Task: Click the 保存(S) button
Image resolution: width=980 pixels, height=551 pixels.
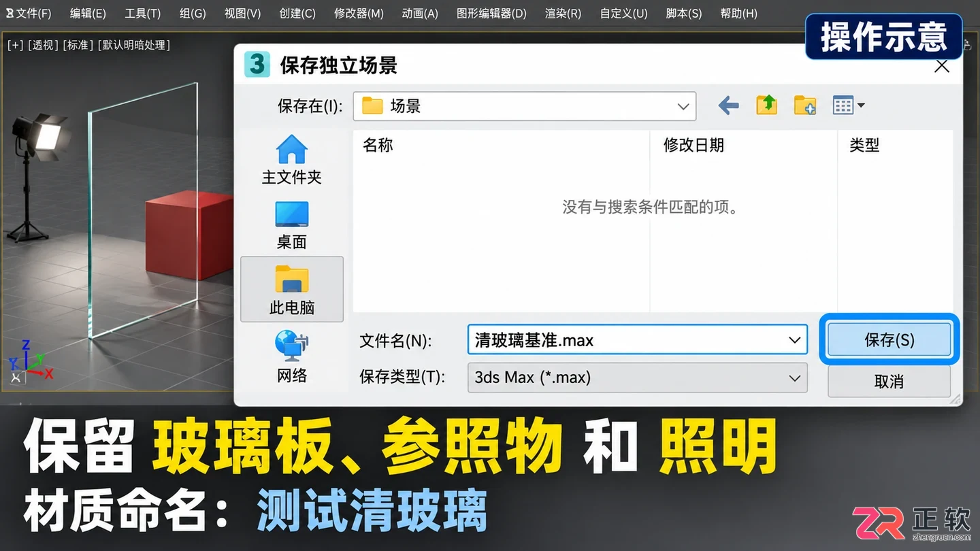Action: [889, 339]
